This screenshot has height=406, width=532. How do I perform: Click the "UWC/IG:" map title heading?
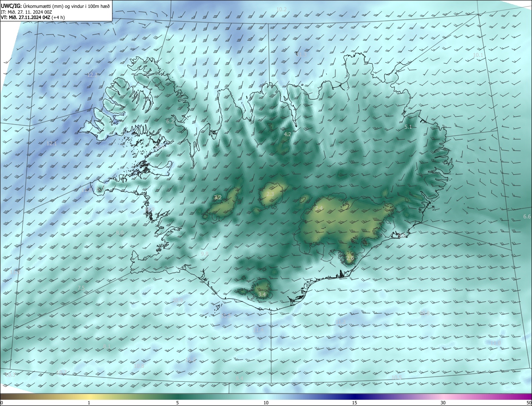click(11, 6)
